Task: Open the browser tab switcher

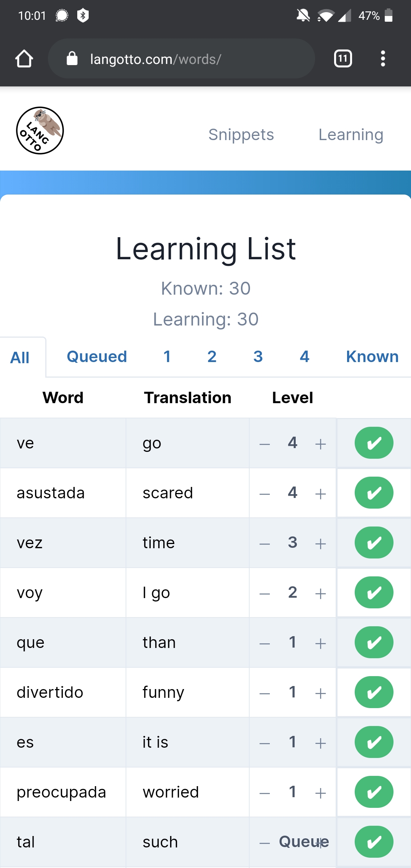Action: (x=342, y=59)
